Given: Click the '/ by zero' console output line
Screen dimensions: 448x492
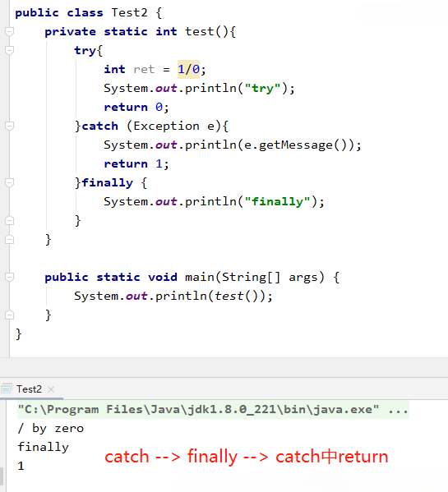Looking at the screenshot, I should coord(50,428).
